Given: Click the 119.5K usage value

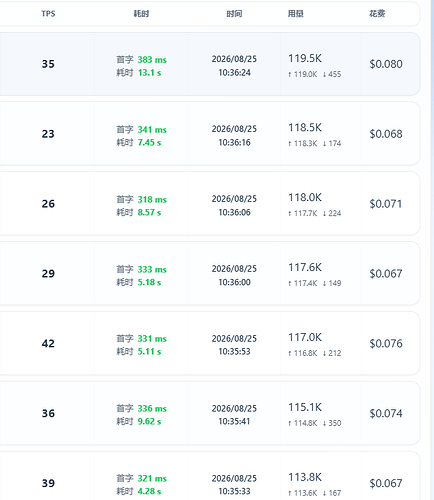Looking at the screenshot, I should pyautogui.click(x=305, y=58).
